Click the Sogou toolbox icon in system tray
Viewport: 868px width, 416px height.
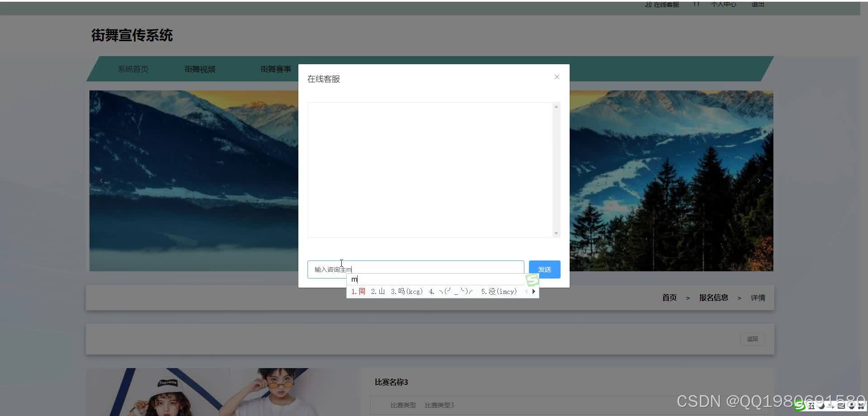(861, 406)
